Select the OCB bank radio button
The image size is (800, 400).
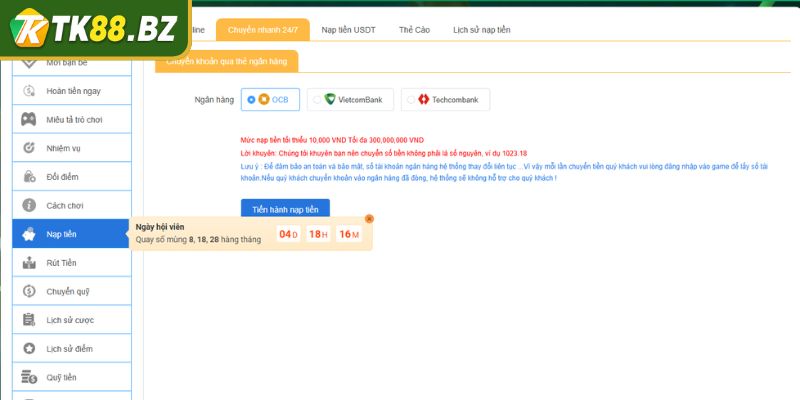coord(251,100)
